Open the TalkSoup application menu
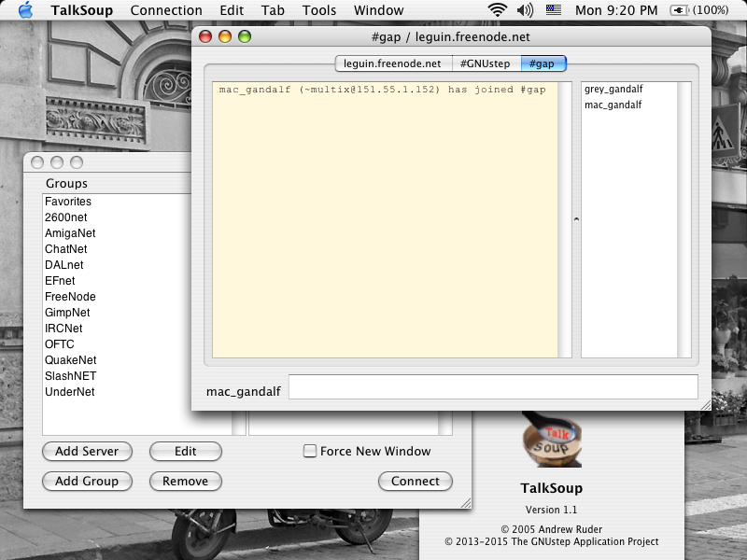 pos(82,10)
